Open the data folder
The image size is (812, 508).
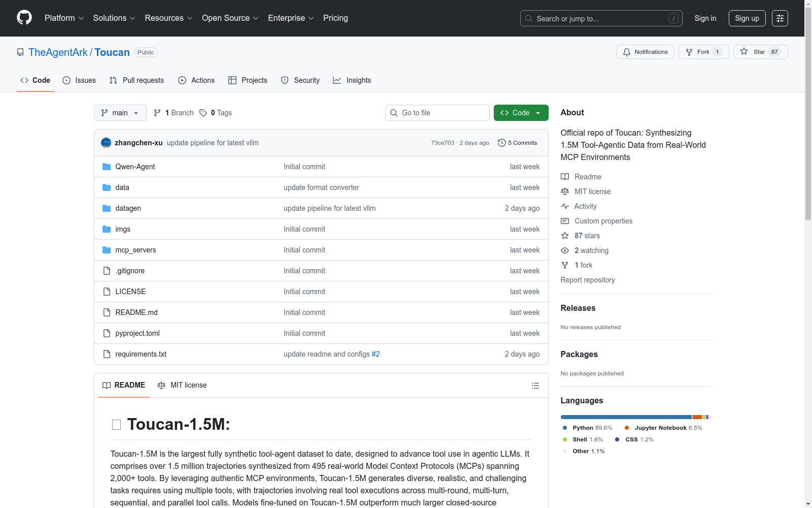pos(122,187)
